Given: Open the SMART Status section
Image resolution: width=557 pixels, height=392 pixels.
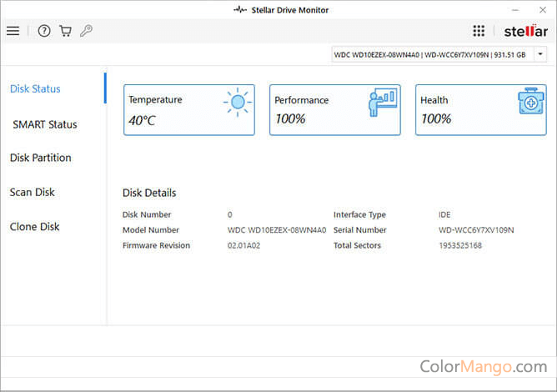Looking at the screenshot, I should [45, 125].
